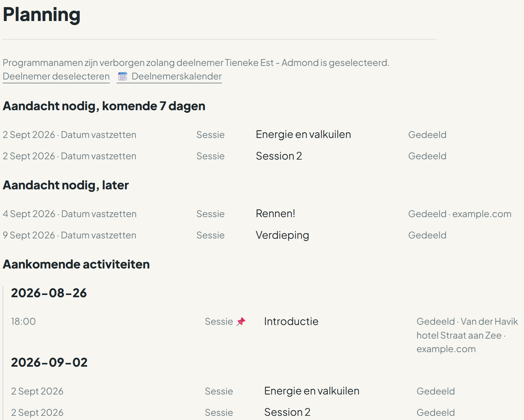The image size is (524, 420).
Task: Click the Deelnemer deselecteren link
Action: point(56,76)
